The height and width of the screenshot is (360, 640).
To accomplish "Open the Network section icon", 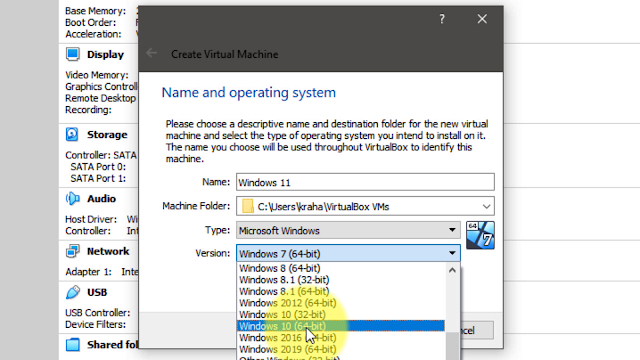I will (73, 251).
